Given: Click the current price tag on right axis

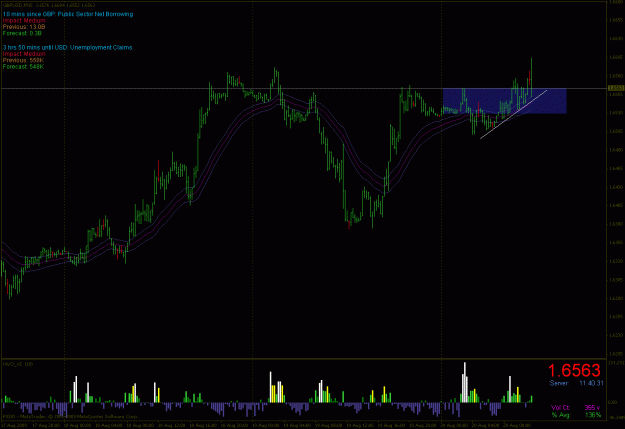Looking at the screenshot, I should point(616,88).
